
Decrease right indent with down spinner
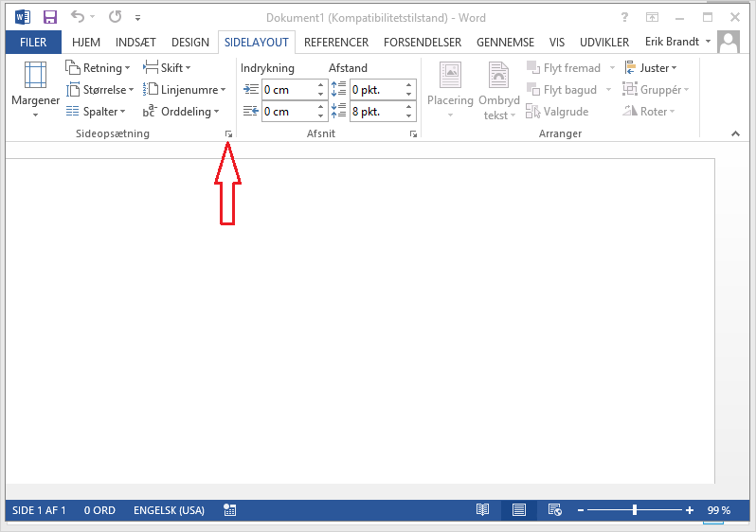click(x=321, y=116)
